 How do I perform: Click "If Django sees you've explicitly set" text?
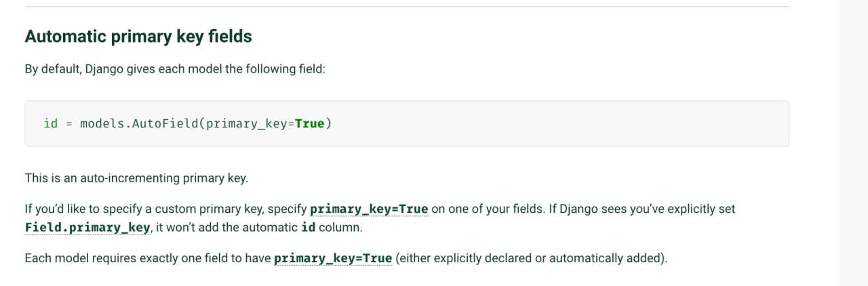[x=642, y=209]
